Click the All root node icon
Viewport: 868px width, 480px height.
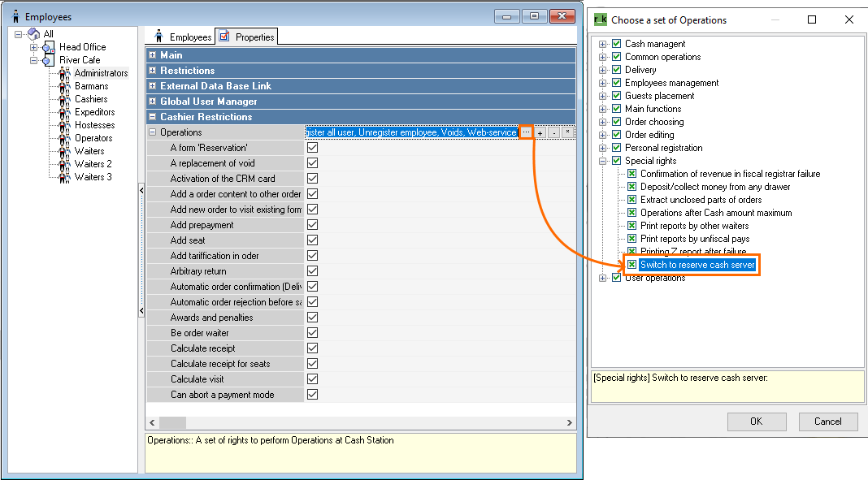click(x=33, y=34)
